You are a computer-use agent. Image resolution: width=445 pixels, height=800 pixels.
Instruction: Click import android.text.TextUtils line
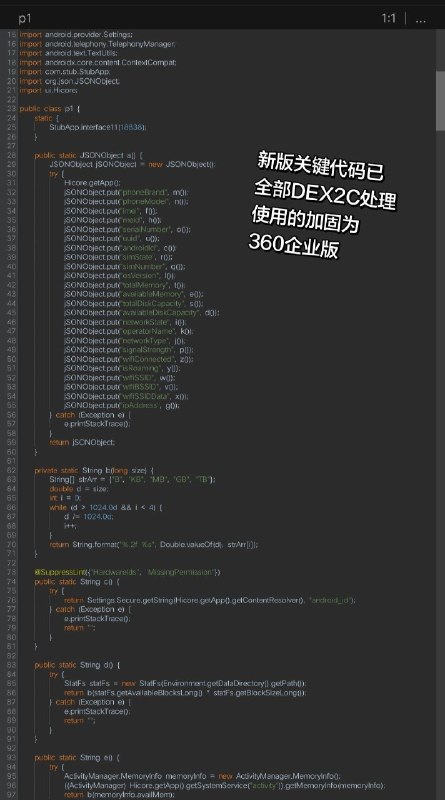tap(69, 53)
